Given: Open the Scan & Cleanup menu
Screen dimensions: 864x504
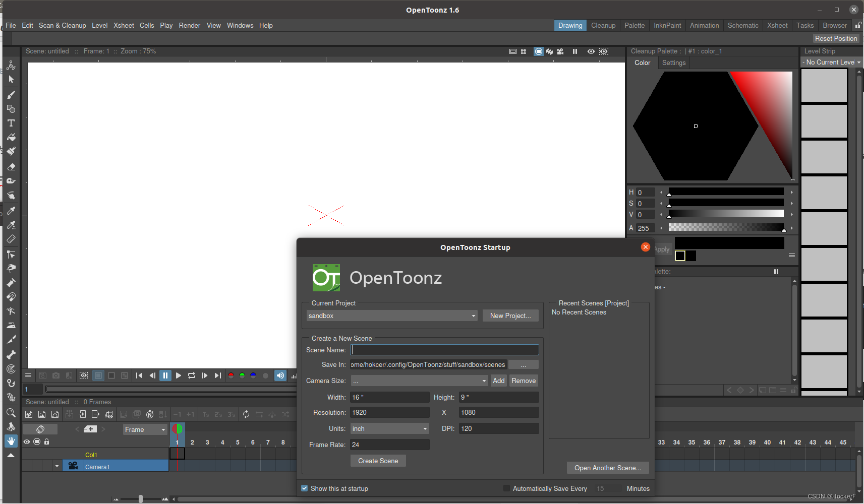Looking at the screenshot, I should coord(63,25).
